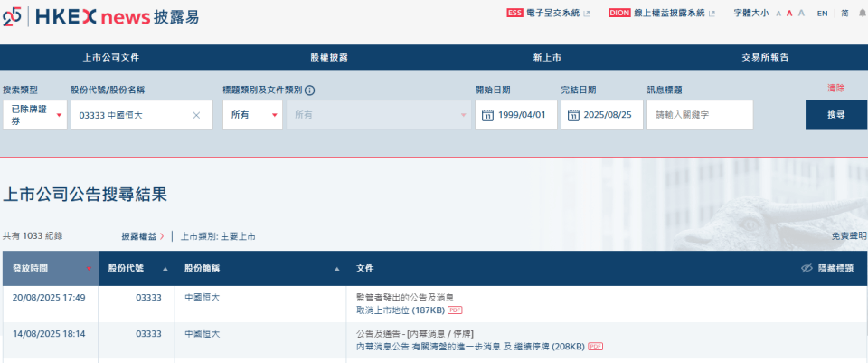
Task: Click the 共有 1033 紀錄 record count
Action: [x=33, y=236]
